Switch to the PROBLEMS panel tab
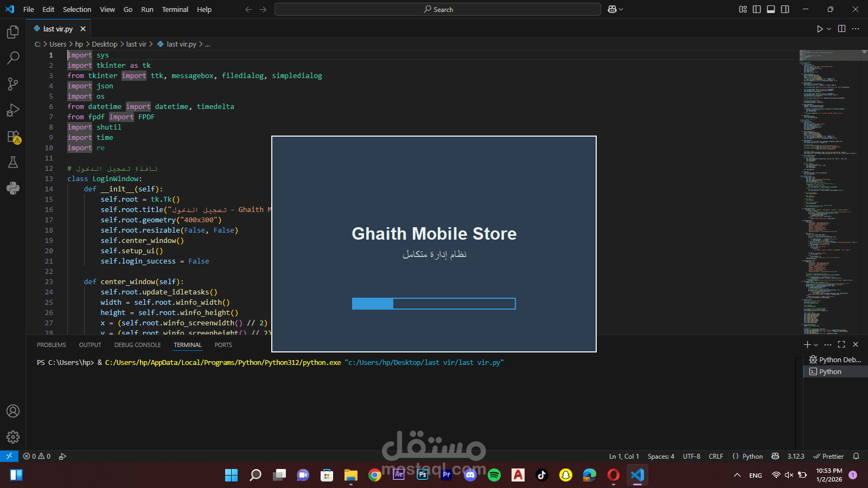 click(52, 345)
